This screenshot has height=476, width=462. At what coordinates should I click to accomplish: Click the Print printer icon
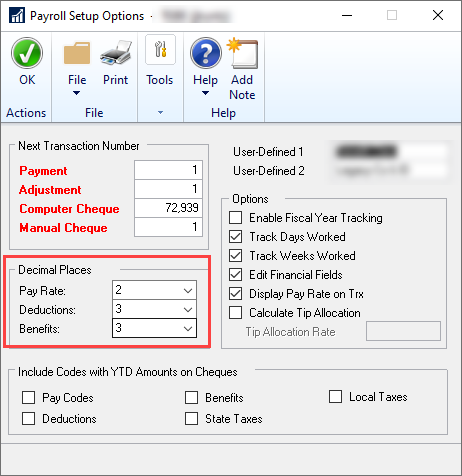coord(116,53)
